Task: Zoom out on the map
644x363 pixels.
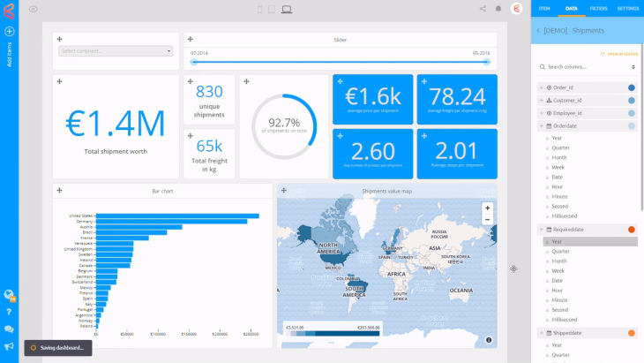Action: tap(487, 219)
